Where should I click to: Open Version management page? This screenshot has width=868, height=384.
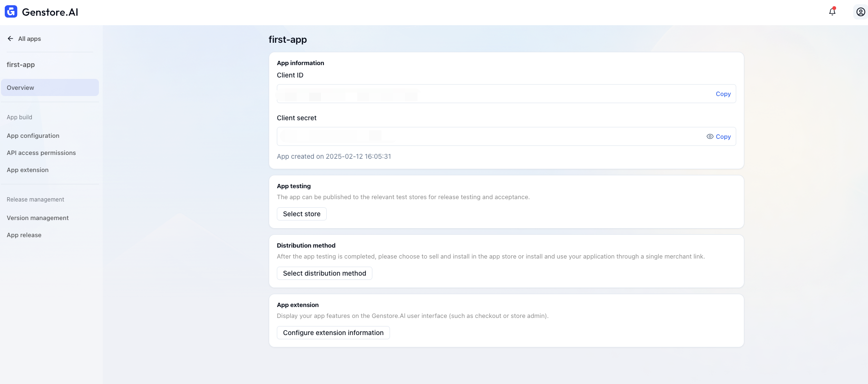tap(38, 218)
